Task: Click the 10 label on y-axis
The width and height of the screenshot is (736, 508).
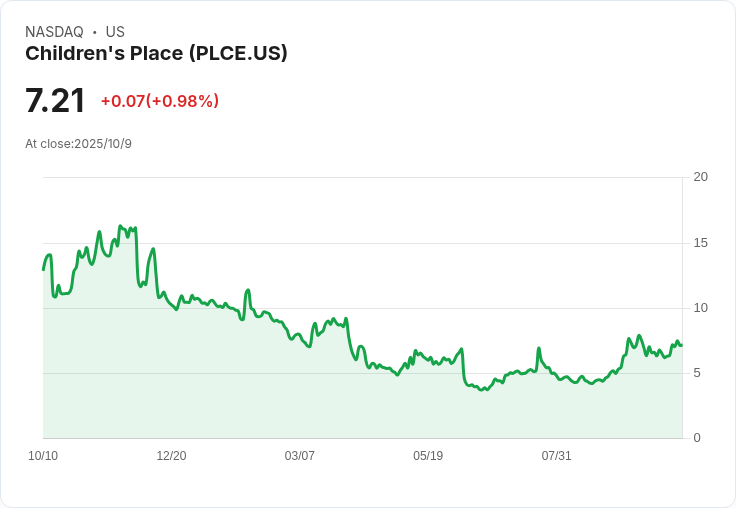Action: (700, 308)
